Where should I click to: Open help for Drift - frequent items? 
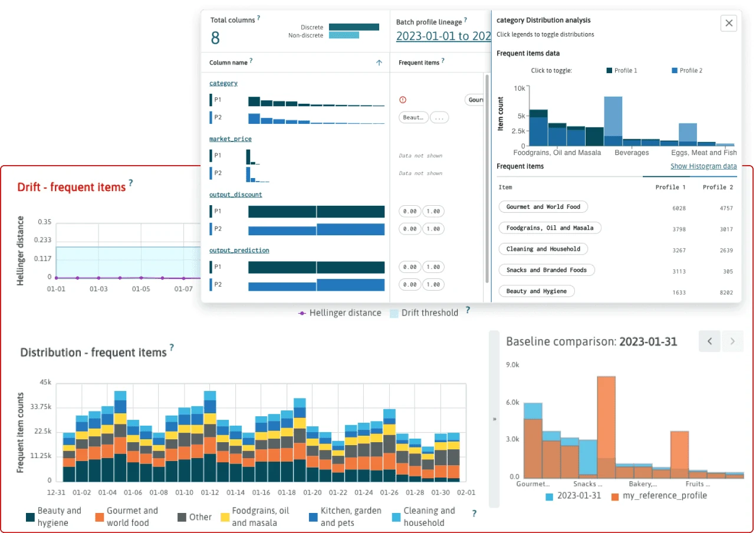[x=131, y=183]
